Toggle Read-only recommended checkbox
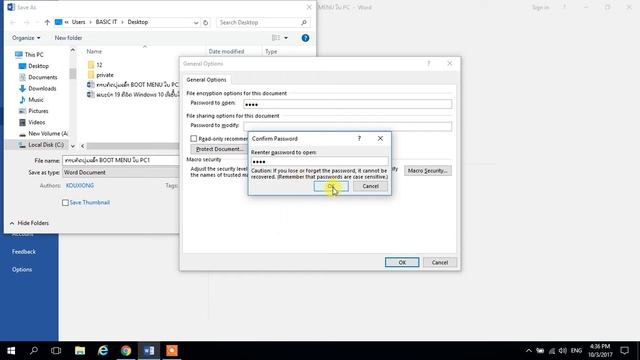Image resolution: width=640 pixels, height=360 pixels. tap(193, 139)
